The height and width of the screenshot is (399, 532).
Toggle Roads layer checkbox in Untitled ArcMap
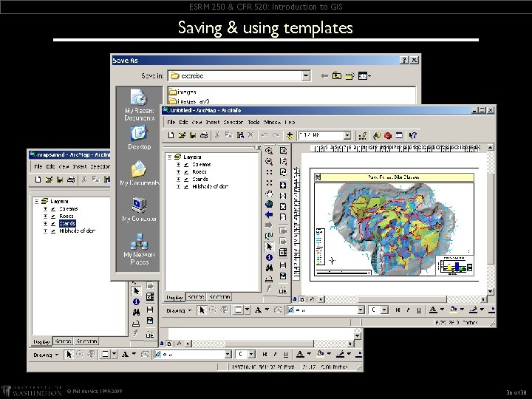coord(186,172)
